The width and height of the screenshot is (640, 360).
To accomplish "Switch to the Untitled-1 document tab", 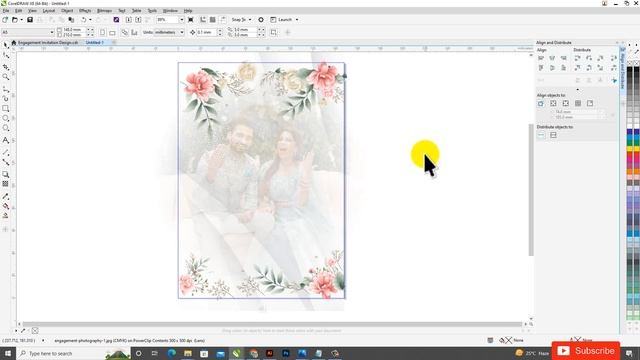I will pos(95,42).
